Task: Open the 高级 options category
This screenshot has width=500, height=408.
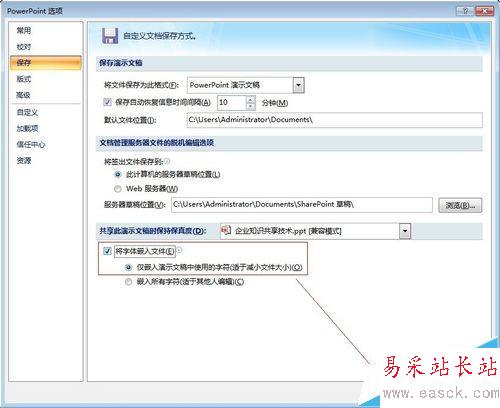Action: click(23, 95)
